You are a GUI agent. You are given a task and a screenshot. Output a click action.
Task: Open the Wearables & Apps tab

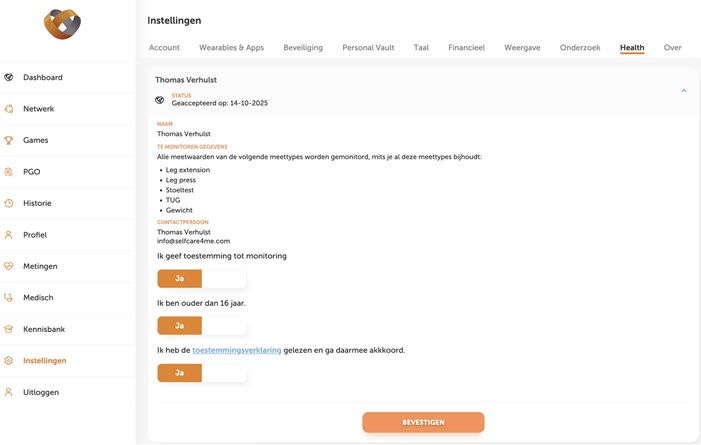(x=231, y=48)
